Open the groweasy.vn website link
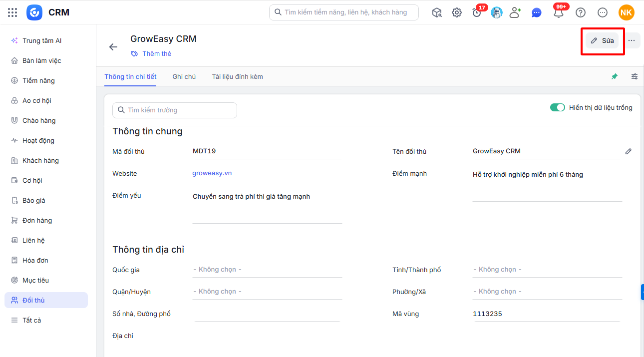 click(x=212, y=173)
